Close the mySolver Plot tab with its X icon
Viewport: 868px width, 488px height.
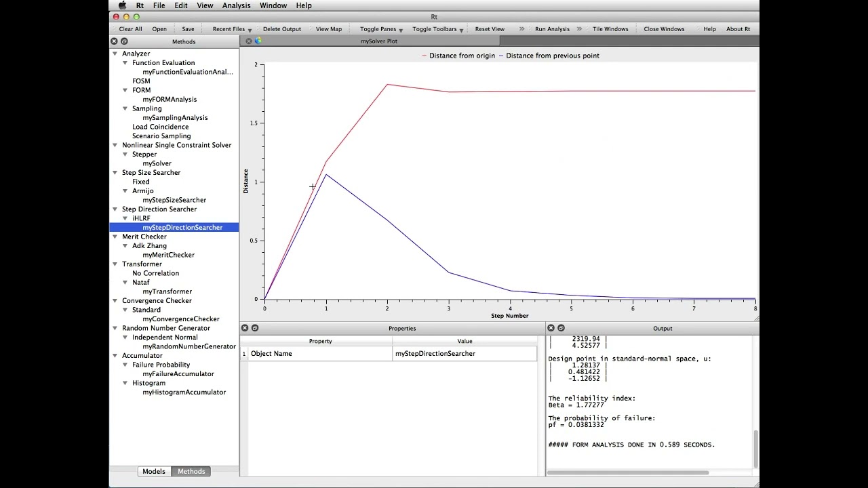(249, 41)
